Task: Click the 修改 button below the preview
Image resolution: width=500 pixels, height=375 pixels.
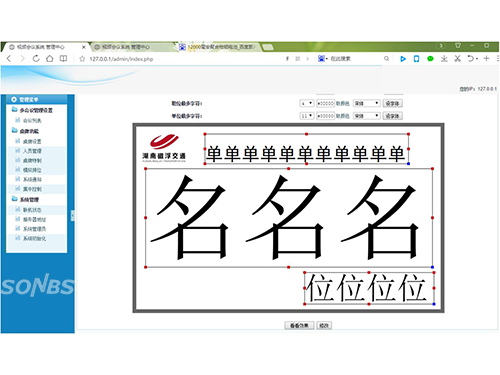Action: pyautogui.click(x=324, y=325)
